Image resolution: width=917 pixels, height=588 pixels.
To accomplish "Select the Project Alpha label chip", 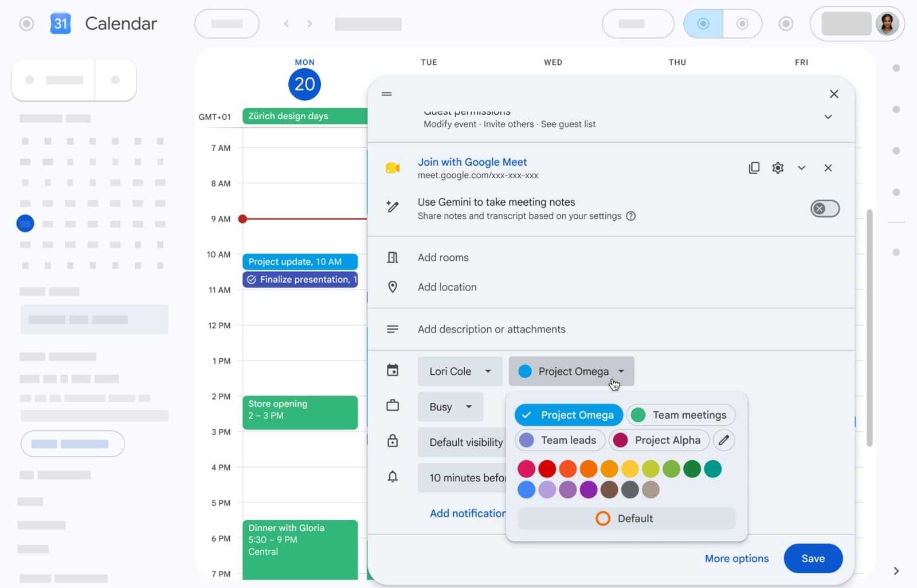I will tap(659, 440).
